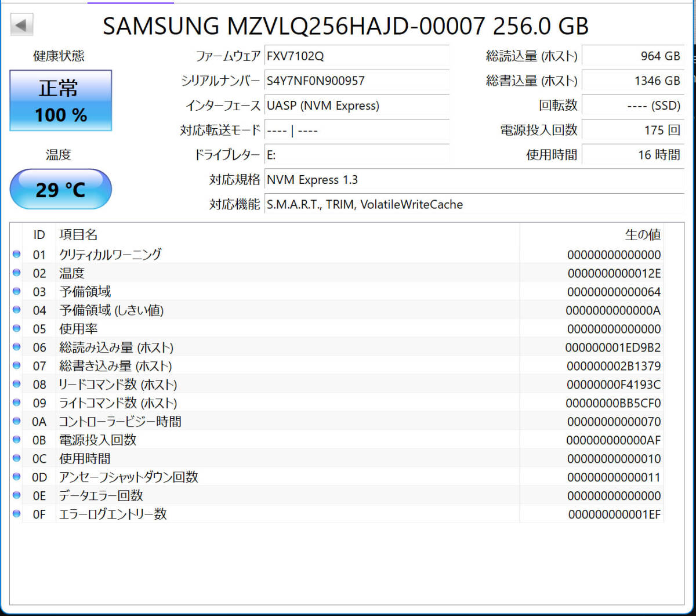Click the ID column header
Viewport: 696px width, 616px height.
tap(39, 235)
